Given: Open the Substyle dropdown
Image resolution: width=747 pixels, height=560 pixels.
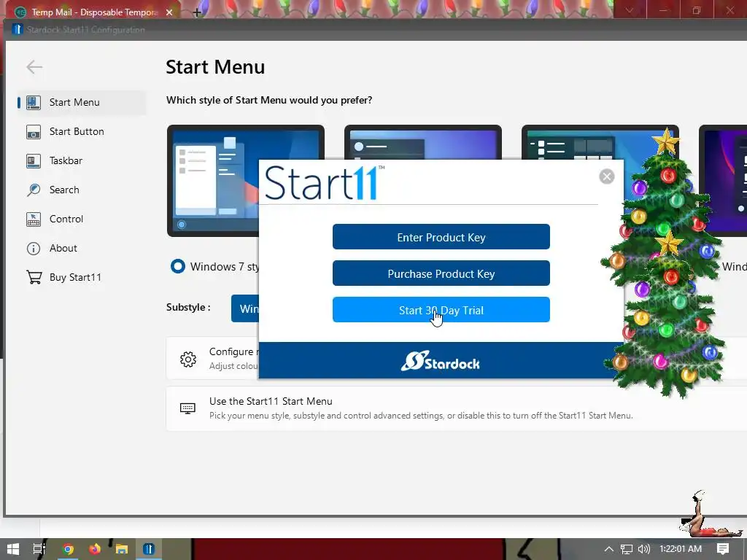Looking at the screenshot, I should tap(245, 308).
